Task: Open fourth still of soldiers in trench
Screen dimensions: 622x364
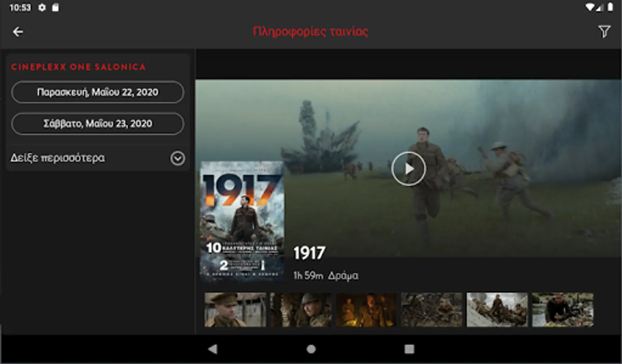Action: (432, 310)
